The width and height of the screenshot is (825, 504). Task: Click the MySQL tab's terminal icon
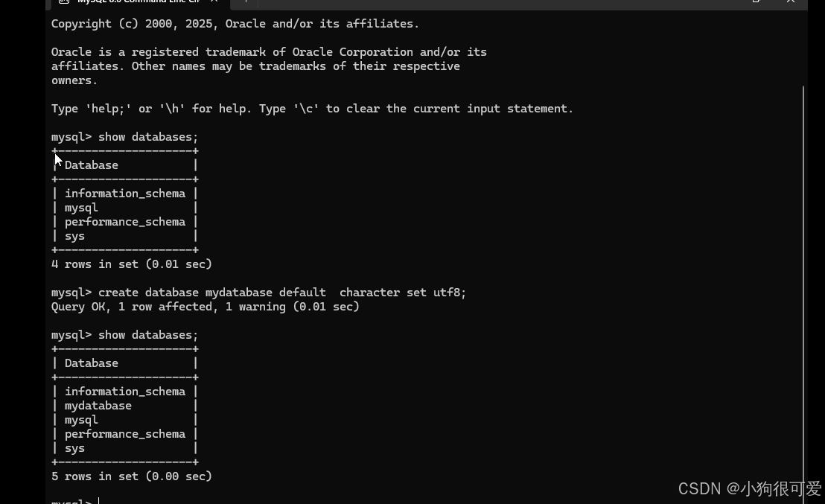tap(64, 1)
